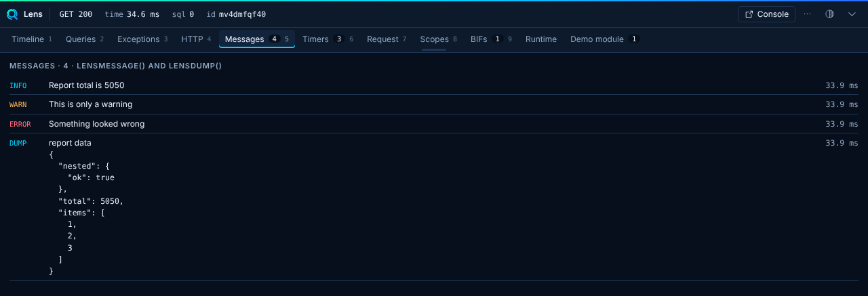868x296 pixels.
Task: Click the 33.9 ms time on INFO row
Action: coord(842,85)
